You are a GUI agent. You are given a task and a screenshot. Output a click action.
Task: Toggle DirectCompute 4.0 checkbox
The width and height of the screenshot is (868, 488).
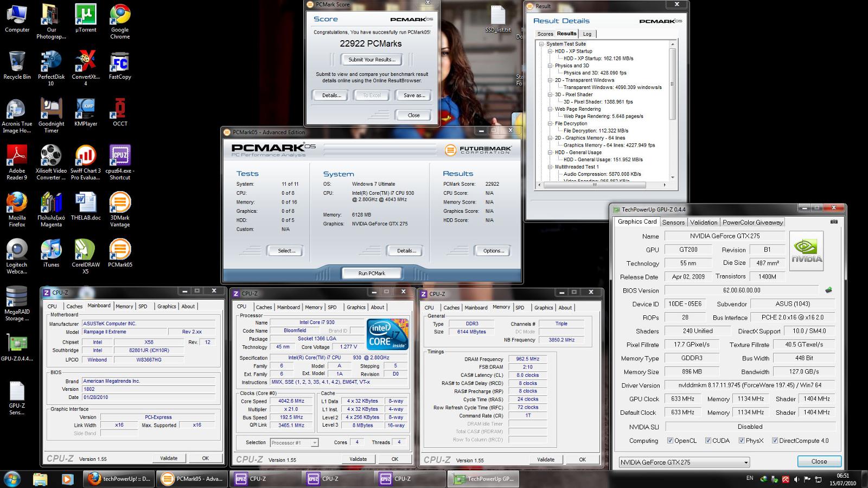click(x=775, y=441)
